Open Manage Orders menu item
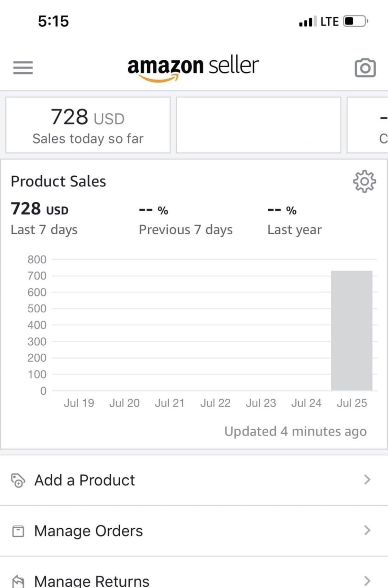 (89, 531)
